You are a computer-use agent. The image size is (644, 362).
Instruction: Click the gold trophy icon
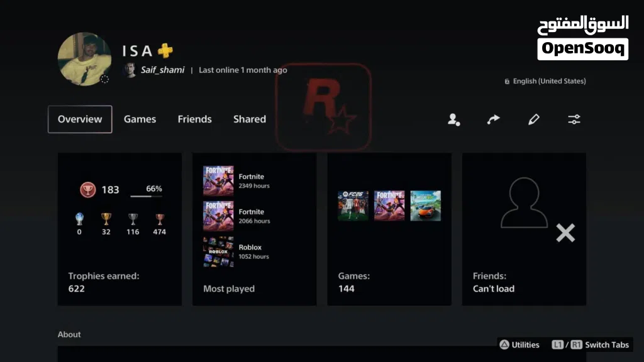(106, 219)
